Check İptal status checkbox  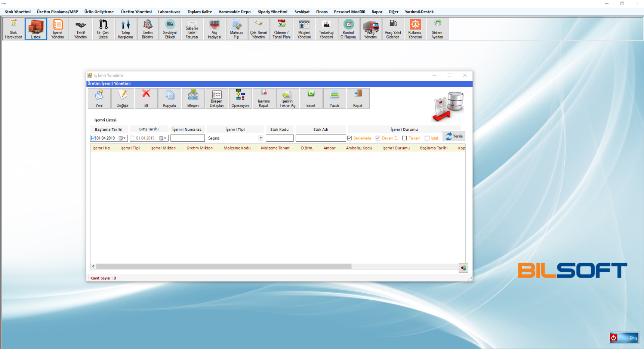coord(427,138)
